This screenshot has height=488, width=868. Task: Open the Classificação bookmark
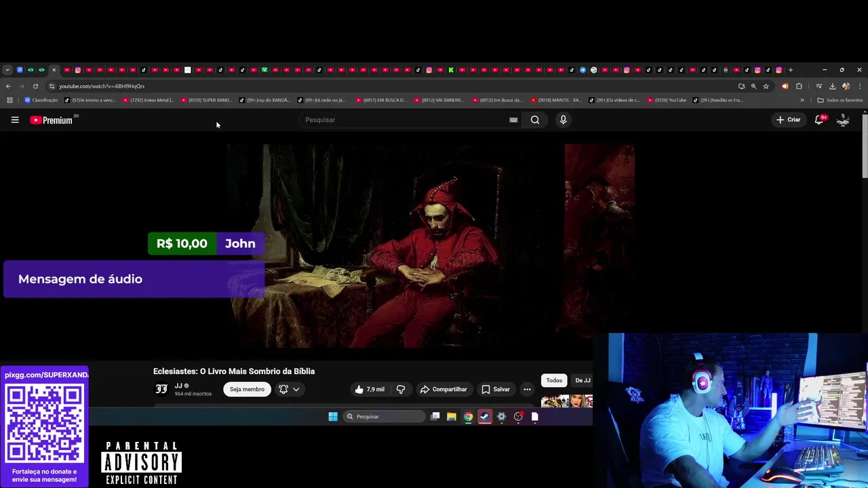(41, 100)
